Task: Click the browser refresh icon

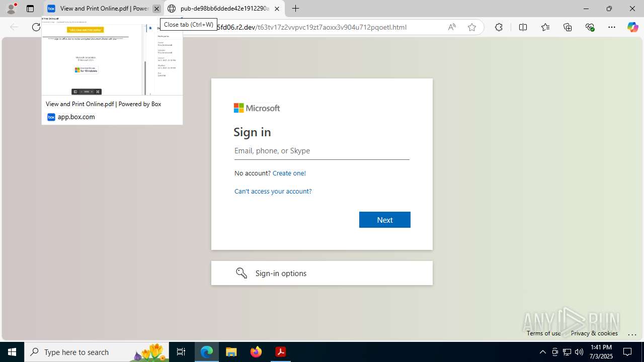Action: coord(36,27)
